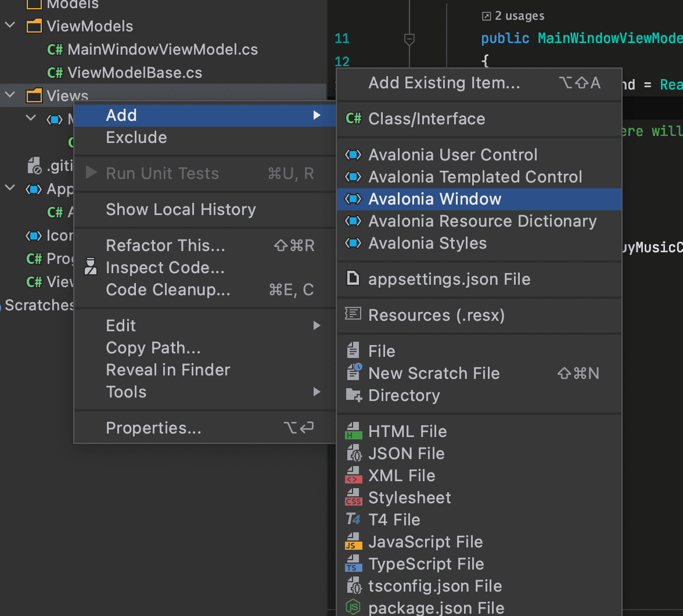Click the T4 File icon
683x616 pixels.
point(353,520)
